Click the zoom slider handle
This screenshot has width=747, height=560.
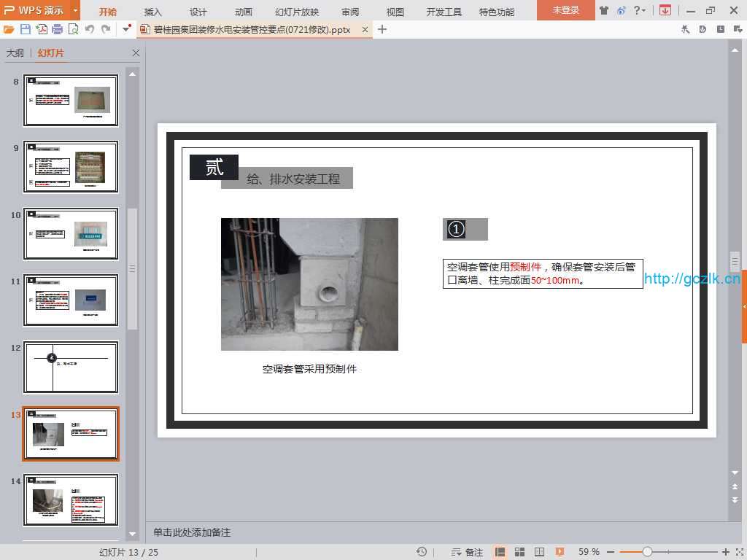647,552
